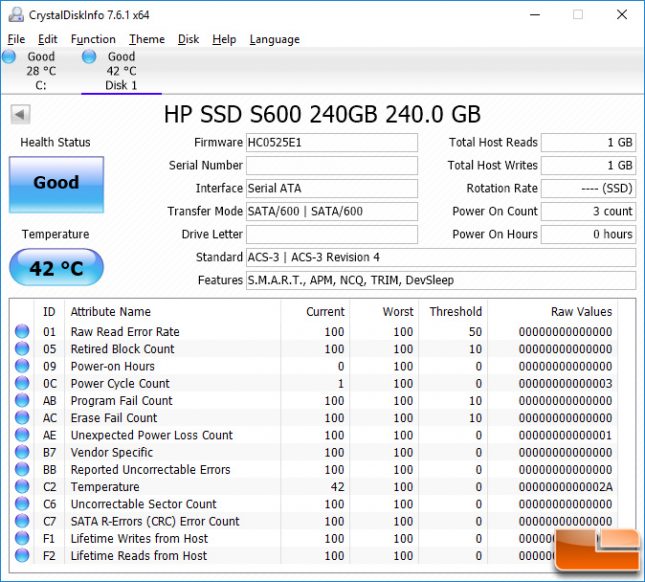Click the CrystalDiskInfo title bar app icon
Screen dimensions: 645x582
pyautogui.click(x=16, y=15)
